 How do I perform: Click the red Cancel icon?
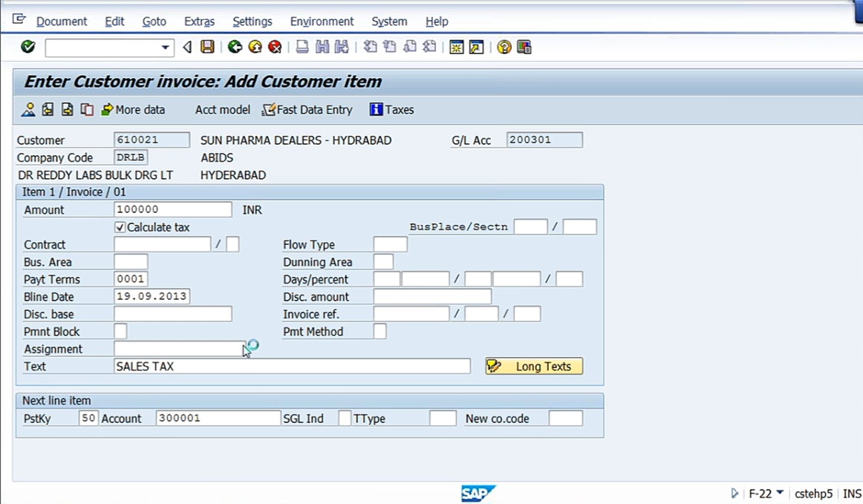coord(275,48)
